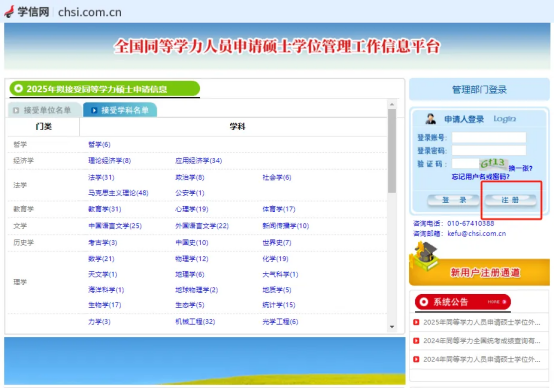Click the 学信网 logo icon
554x388 pixels.
click(x=9, y=12)
